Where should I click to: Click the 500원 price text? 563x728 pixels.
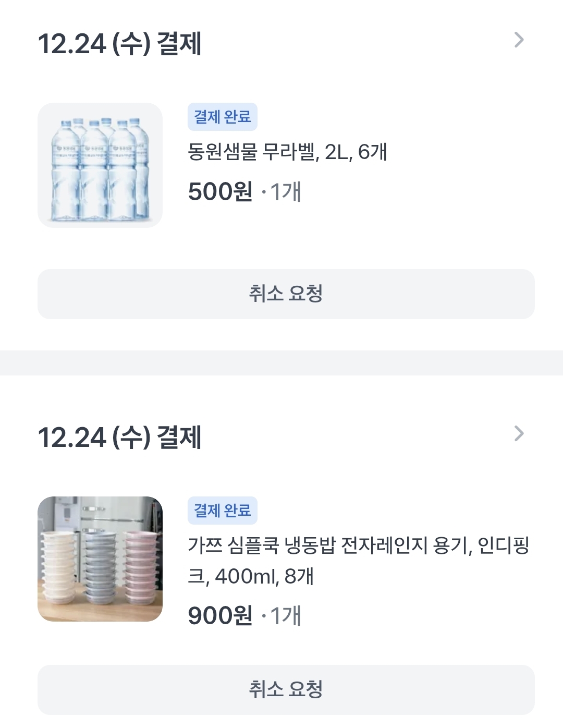tap(220, 192)
